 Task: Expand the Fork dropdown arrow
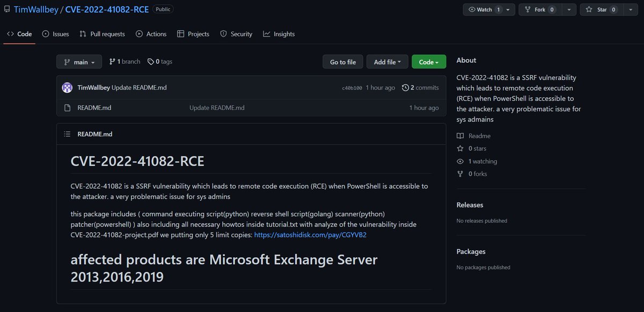click(x=569, y=10)
